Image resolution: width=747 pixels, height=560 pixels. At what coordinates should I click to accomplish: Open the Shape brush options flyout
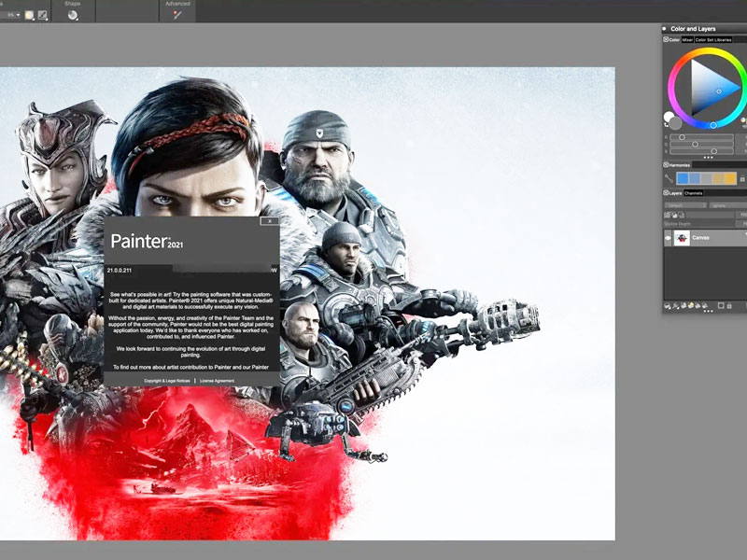tap(73, 15)
